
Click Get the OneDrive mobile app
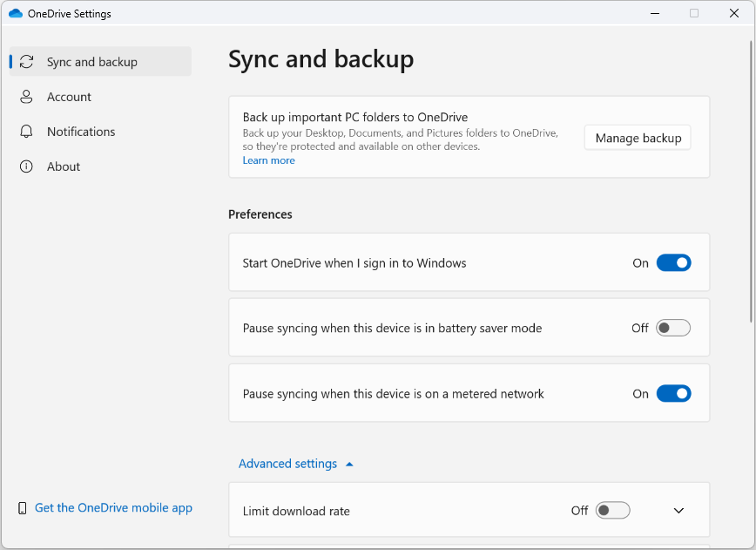(114, 508)
